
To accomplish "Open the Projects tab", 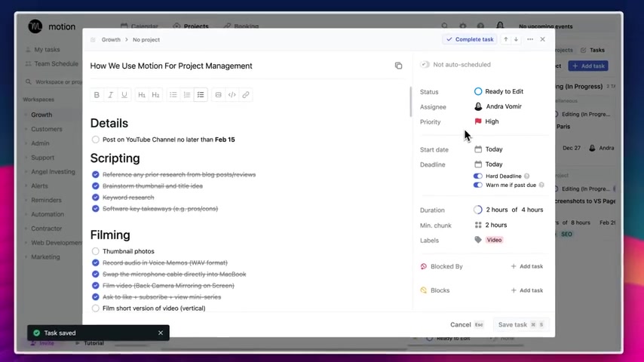I will pos(191,26).
